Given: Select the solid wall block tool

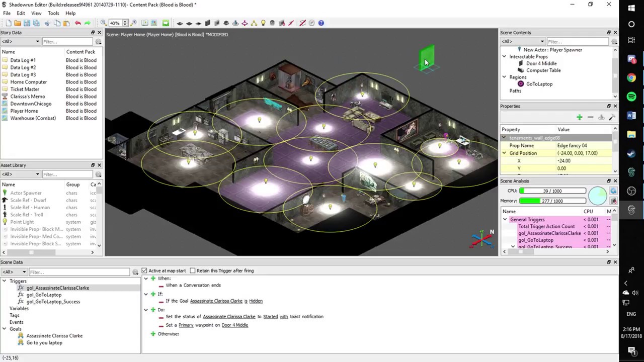Looking at the screenshot, I should click(x=207, y=23).
